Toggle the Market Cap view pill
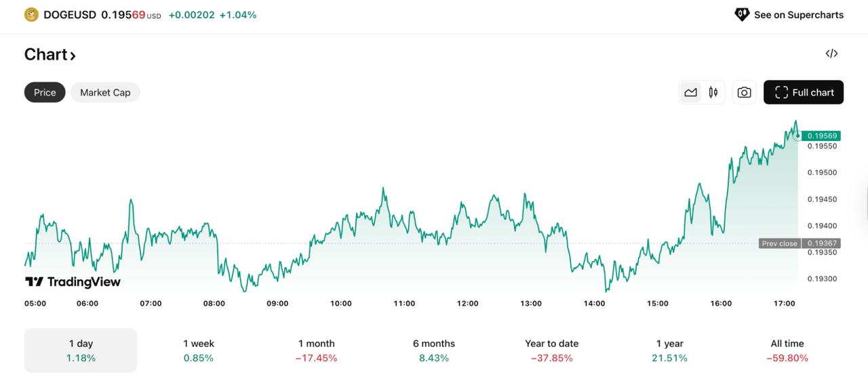The image size is (868, 381). pyautogui.click(x=105, y=92)
